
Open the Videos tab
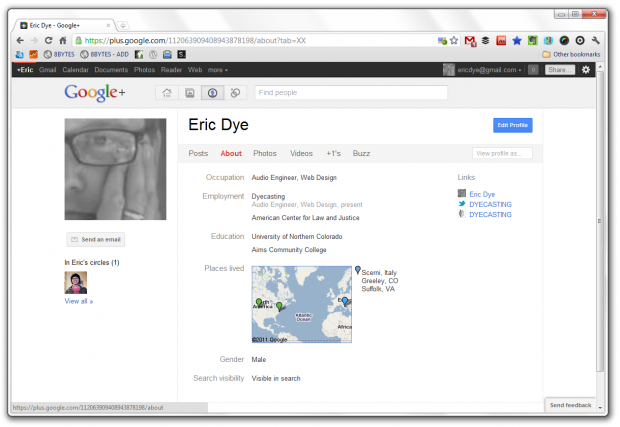(x=301, y=153)
